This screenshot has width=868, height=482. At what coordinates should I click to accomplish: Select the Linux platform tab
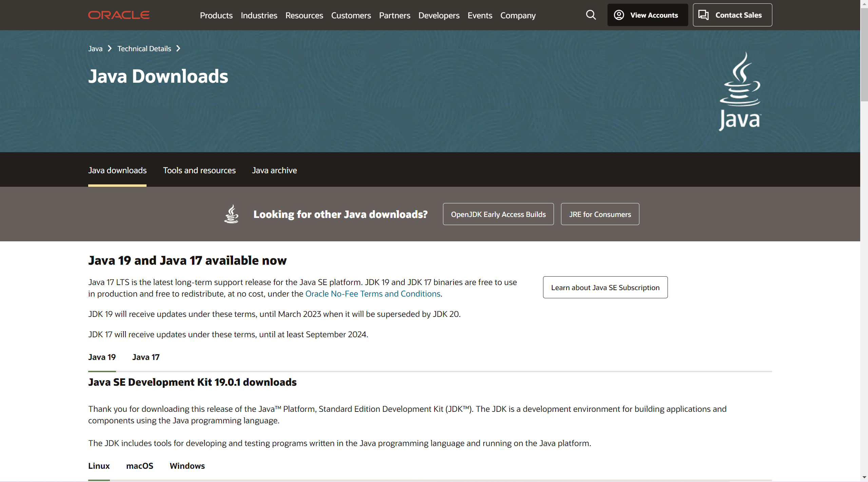coord(99,466)
